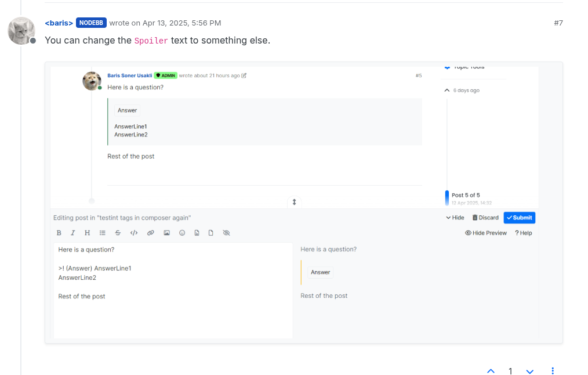The image size is (588, 375).
Task: Apply italic formatting in the composer toolbar
Action: coord(72,233)
